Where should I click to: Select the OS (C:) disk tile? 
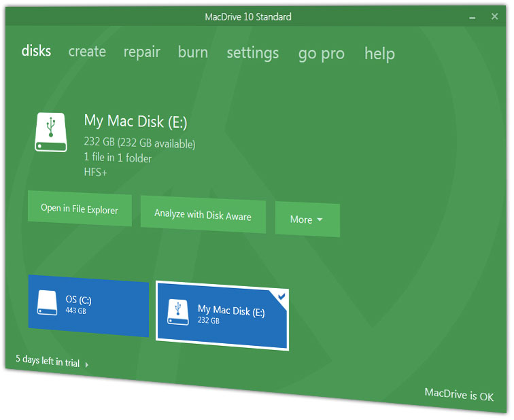click(88, 306)
